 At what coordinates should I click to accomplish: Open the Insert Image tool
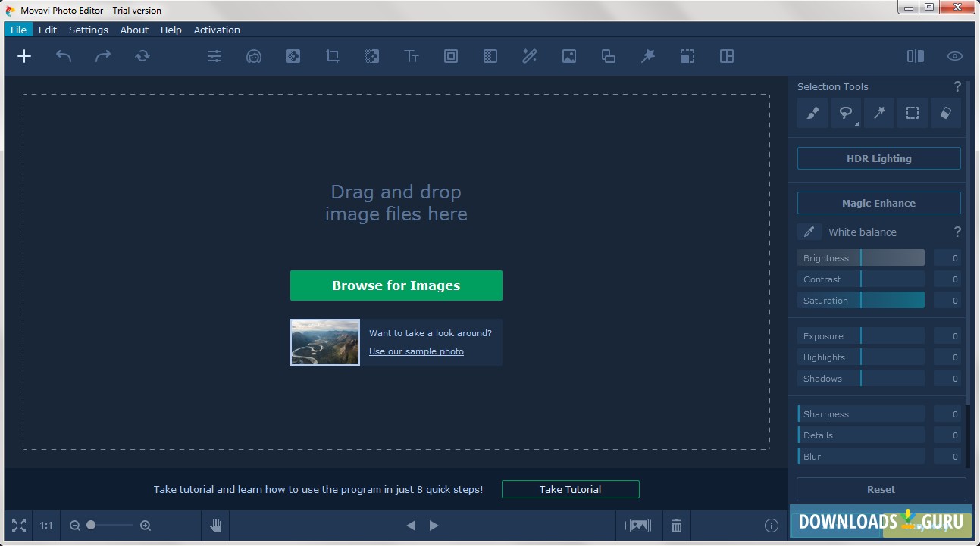pyautogui.click(x=569, y=56)
